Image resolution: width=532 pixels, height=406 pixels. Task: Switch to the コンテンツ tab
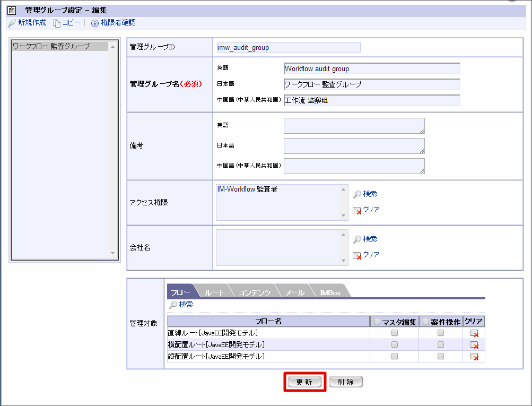point(254,292)
